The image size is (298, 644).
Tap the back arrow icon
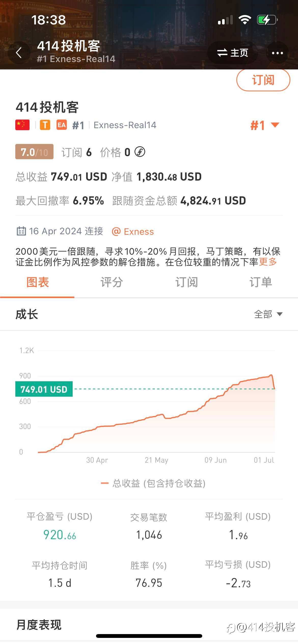pos(19,53)
